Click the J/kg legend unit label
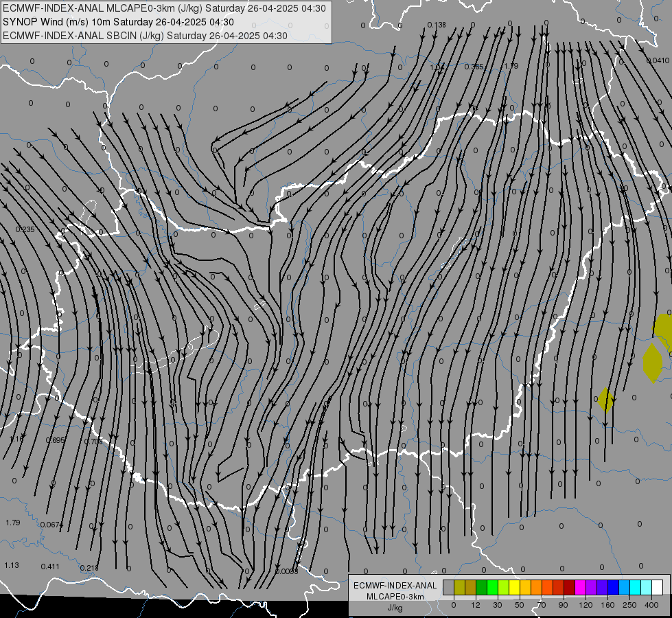 click(x=395, y=608)
